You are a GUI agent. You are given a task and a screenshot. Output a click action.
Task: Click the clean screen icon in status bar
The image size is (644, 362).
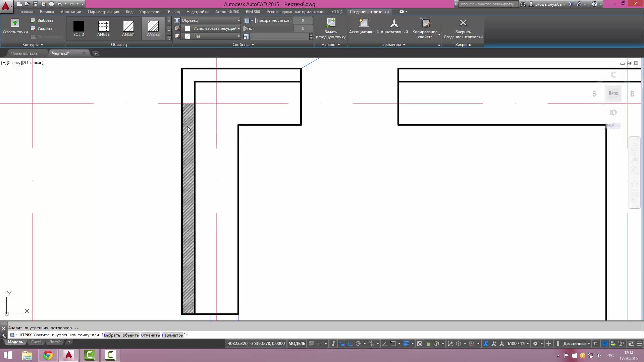(x=631, y=344)
